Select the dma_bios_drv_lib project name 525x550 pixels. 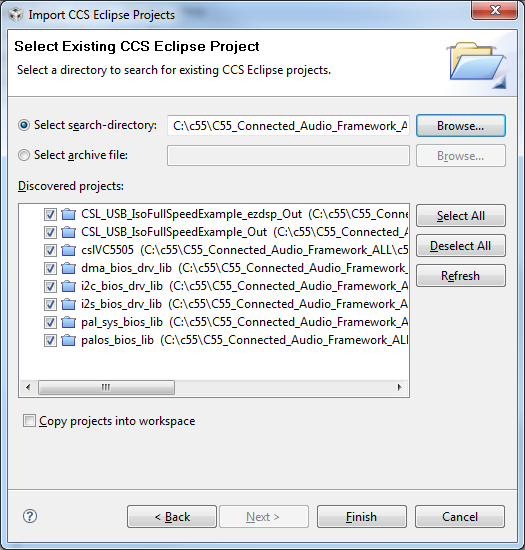[x=126, y=268]
